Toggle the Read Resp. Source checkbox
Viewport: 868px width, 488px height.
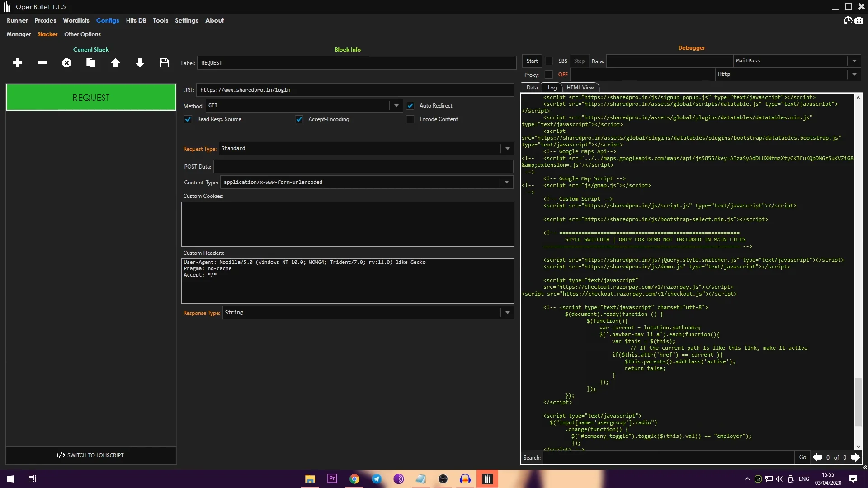[x=187, y=118]
